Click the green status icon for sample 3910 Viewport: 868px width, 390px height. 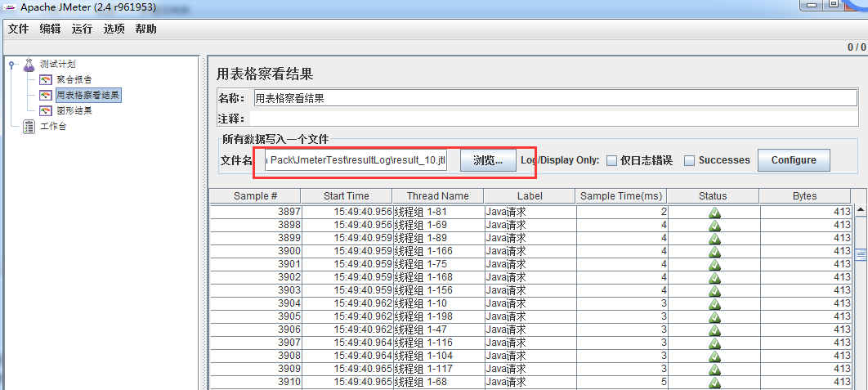[x=714, y=382]
